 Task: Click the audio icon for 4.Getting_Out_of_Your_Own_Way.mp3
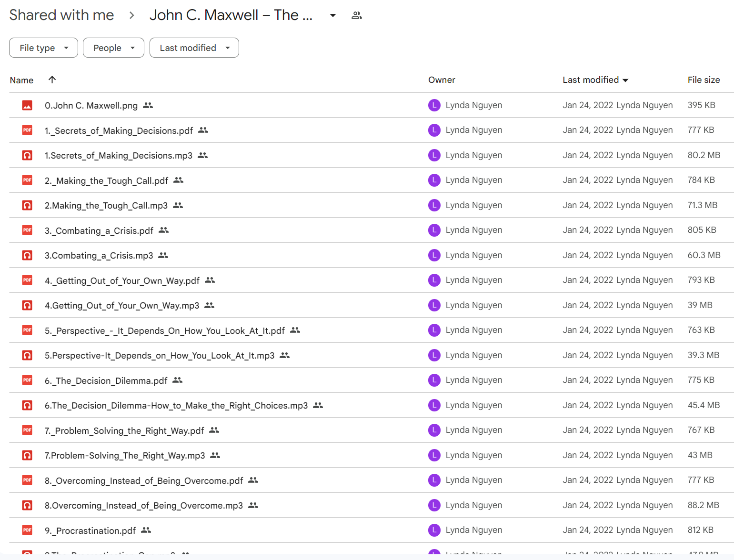coord(27,305)
